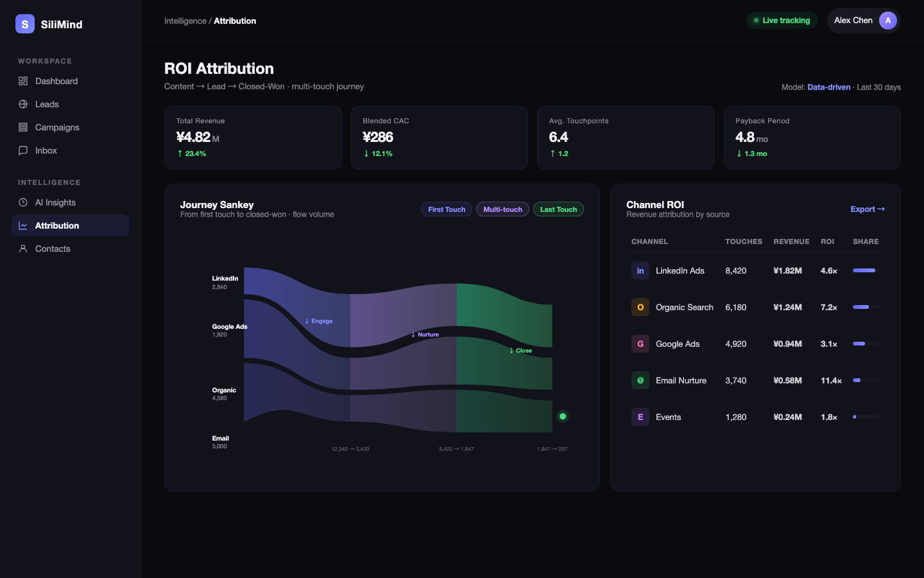Click the Email Nurture channel icon
Image resolution: width=924 pixels, height=578 pixels.
coord(640,380)
